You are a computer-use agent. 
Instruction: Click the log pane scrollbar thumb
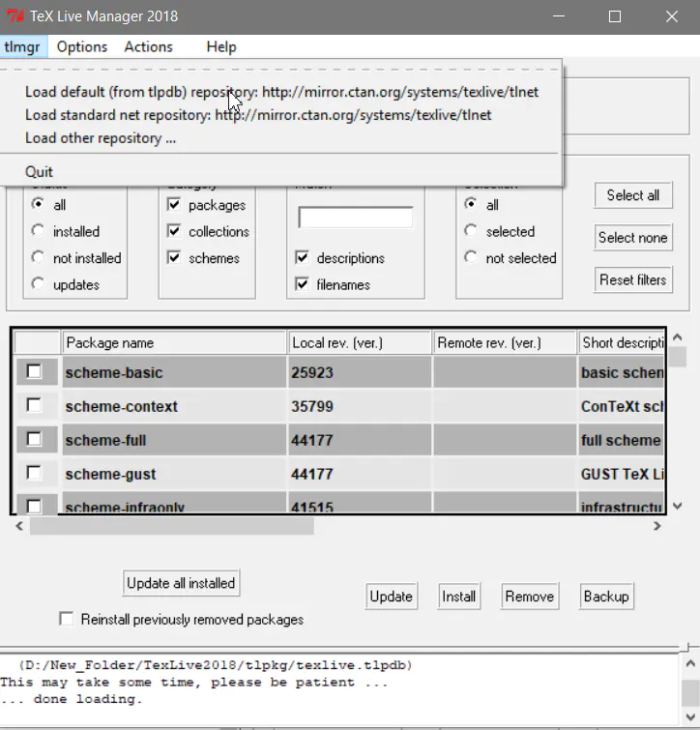(x=690, y=693)
